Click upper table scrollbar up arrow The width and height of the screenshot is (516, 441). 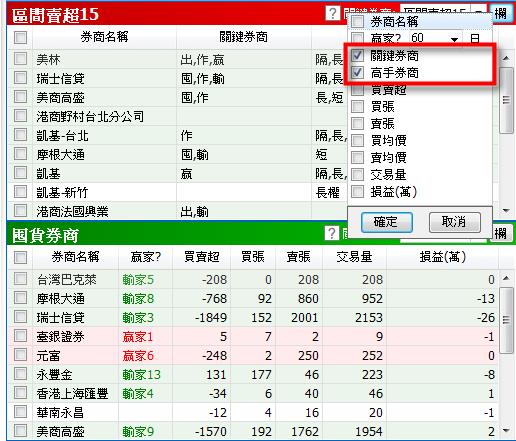coord(506,58)
